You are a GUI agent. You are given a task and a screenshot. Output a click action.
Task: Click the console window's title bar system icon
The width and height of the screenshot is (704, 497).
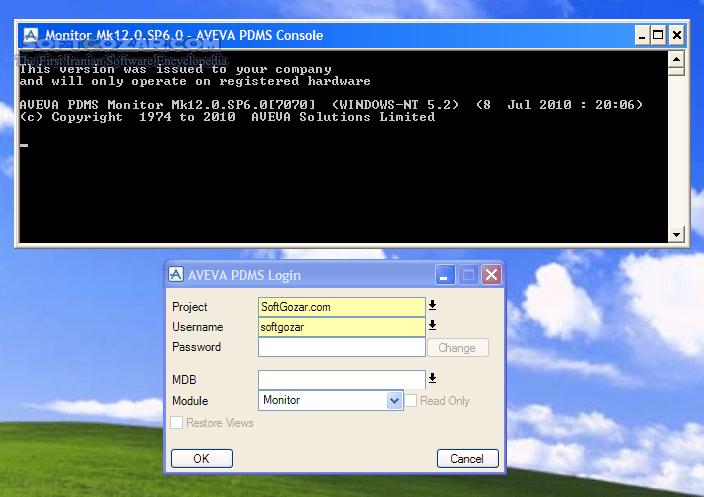(31, 35)
